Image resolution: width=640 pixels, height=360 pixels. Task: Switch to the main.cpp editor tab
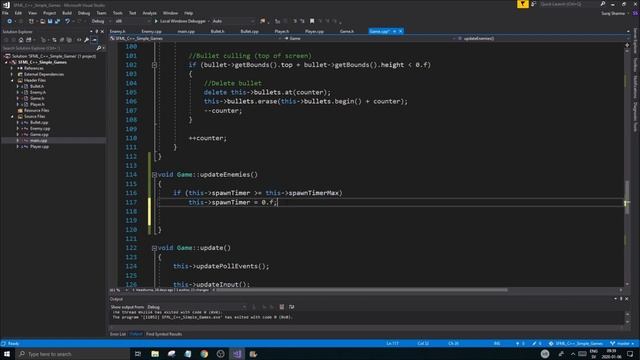coord(186,31)
